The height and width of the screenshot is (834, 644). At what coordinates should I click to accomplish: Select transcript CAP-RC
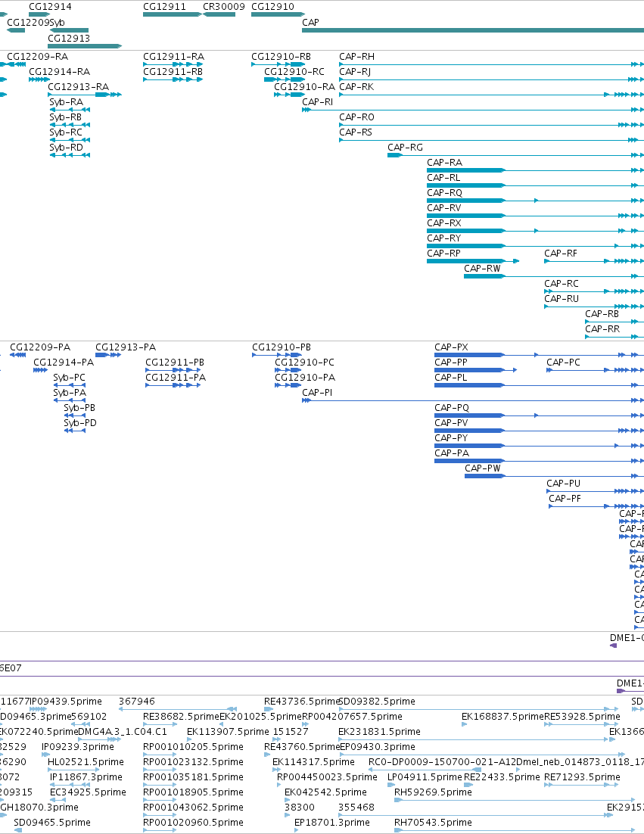[x=562, y=284]
